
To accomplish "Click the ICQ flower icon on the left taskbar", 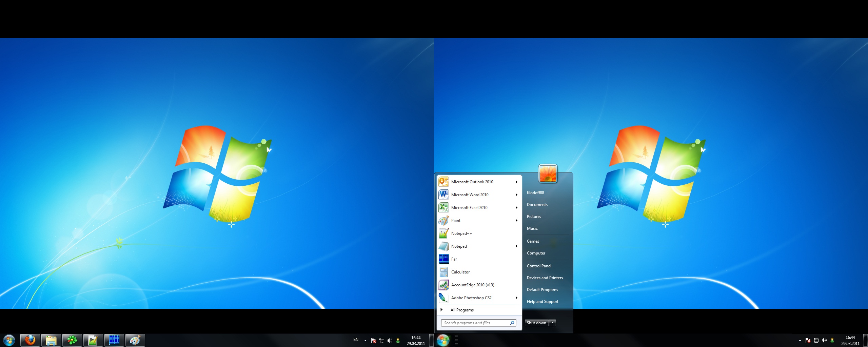I will coord(72,340).
